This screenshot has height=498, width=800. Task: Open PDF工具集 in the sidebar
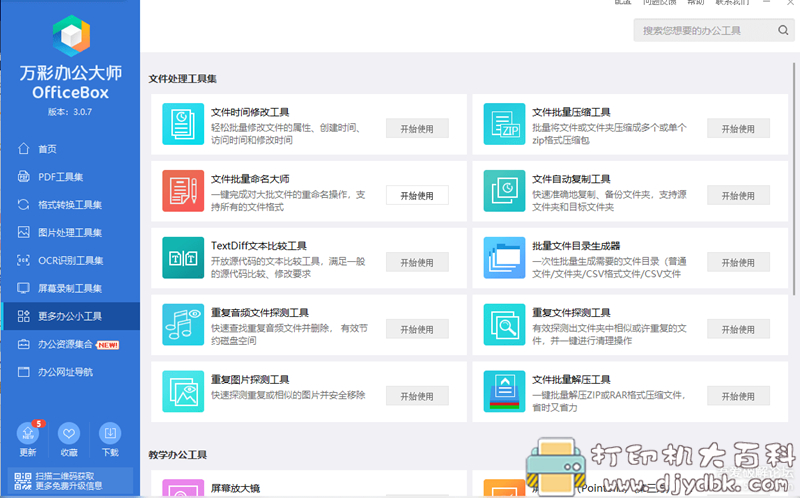tap(70, 177)
